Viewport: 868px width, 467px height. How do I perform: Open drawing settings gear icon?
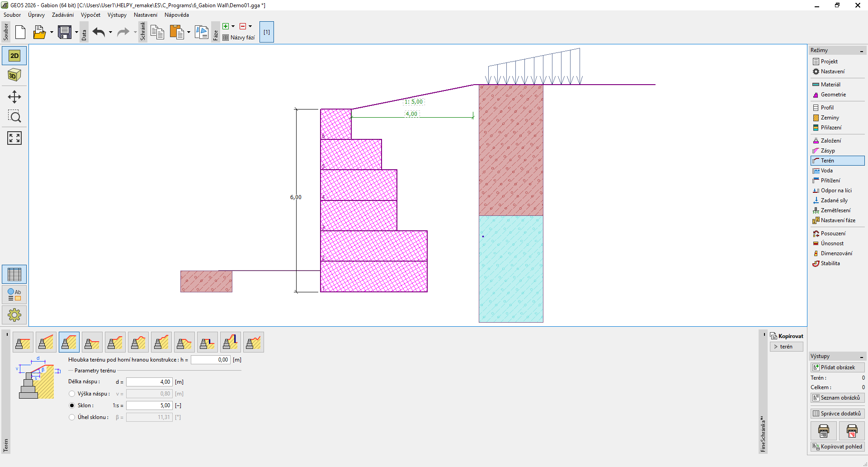coord(14,315)
